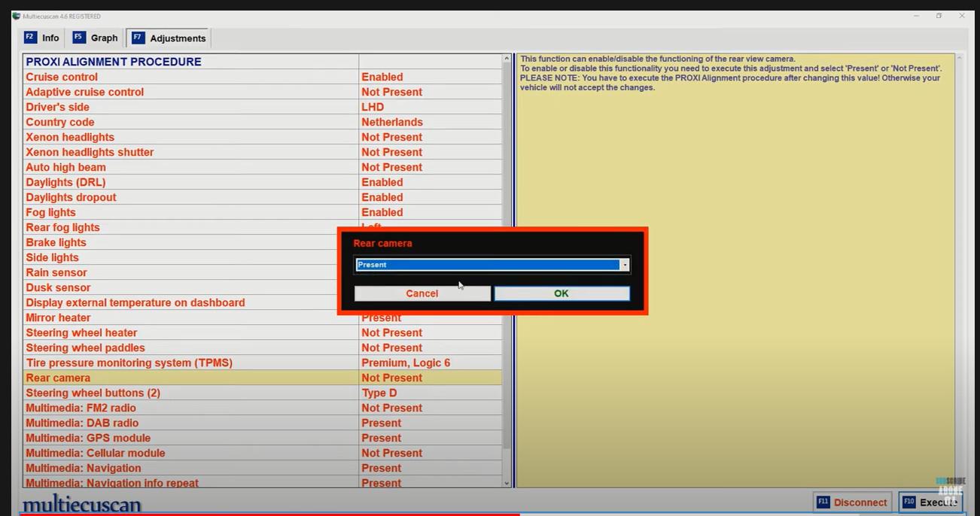
Task: Click the highlighted Rear camera row
Action: [x=263, y=378]
